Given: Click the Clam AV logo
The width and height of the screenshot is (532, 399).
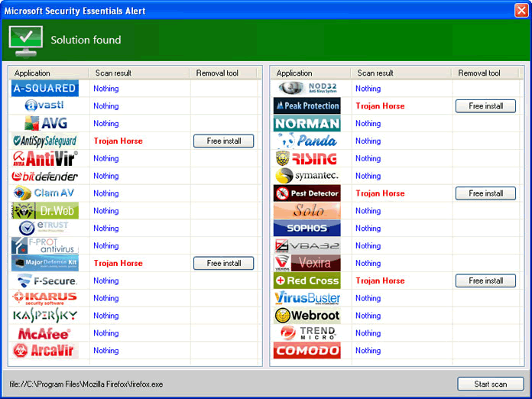Looking at the screenshot, I should 44,193.
